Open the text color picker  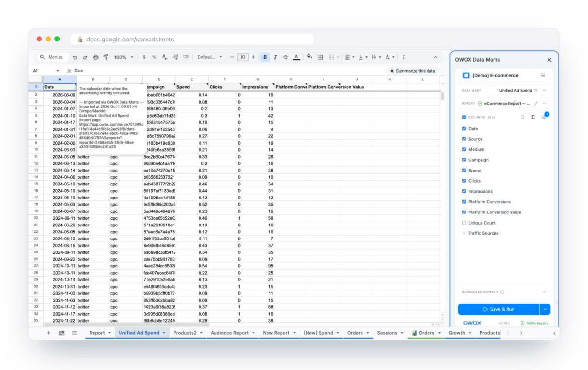[x=296, y=57]
